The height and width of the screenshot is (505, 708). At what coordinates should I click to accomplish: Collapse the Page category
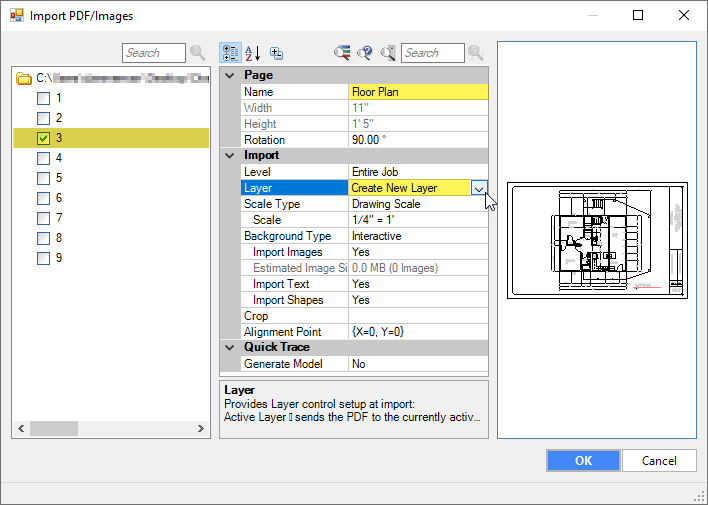pos(230,75)
